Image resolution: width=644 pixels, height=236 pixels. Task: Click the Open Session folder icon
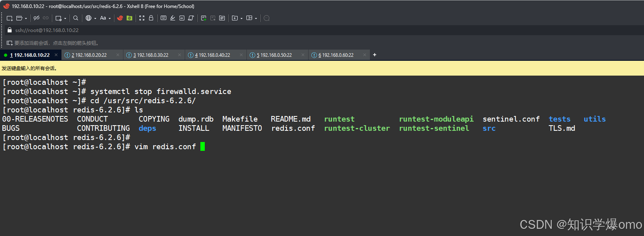tap(19, 18)
